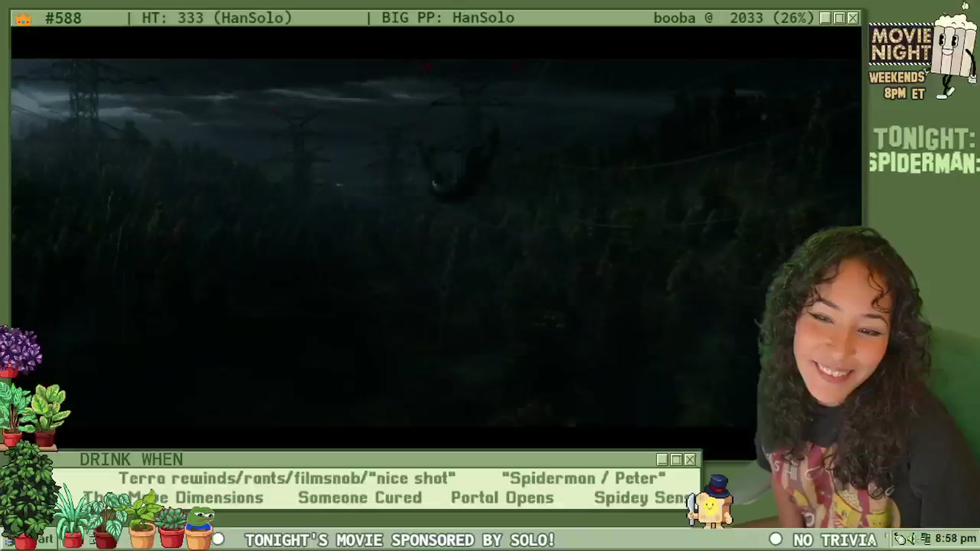Click the "TONIGHT:" heading

(x=924, y=138)
